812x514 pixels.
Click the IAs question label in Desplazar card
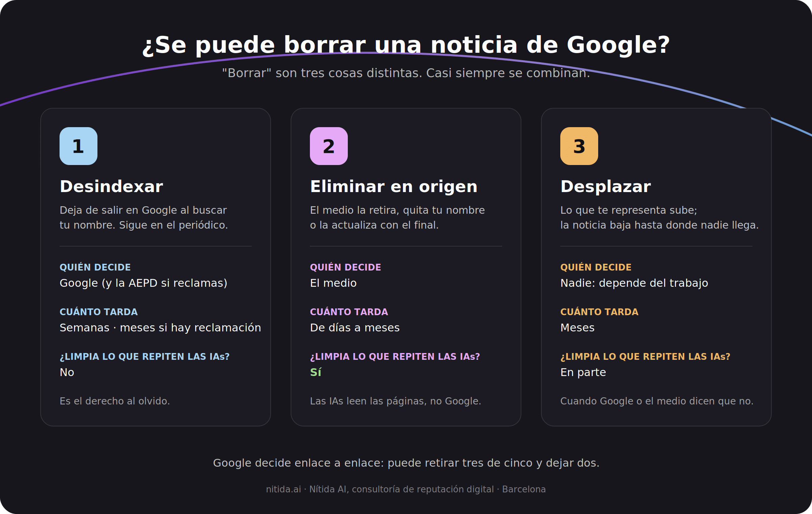pos(645,356)
